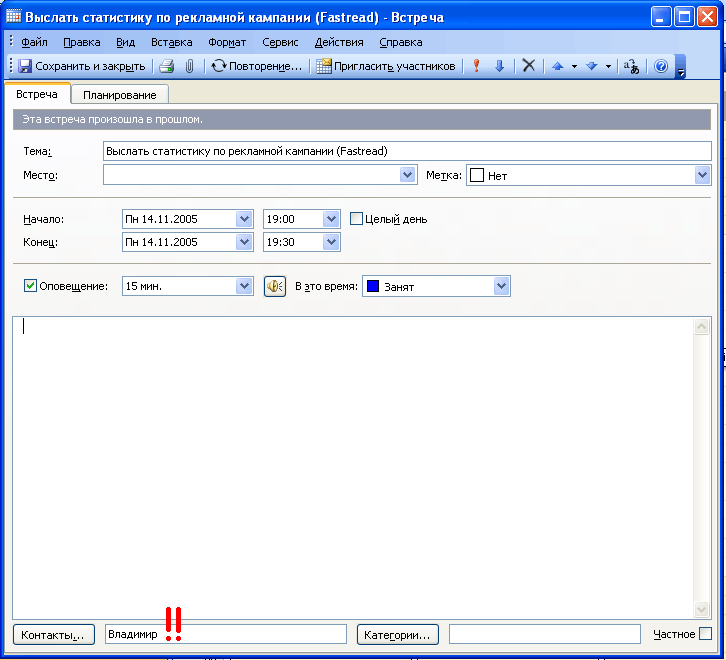726x660 pixels.
Task: Expand the Next Item arrow dropdown
Action: click(x=608, y=67)
